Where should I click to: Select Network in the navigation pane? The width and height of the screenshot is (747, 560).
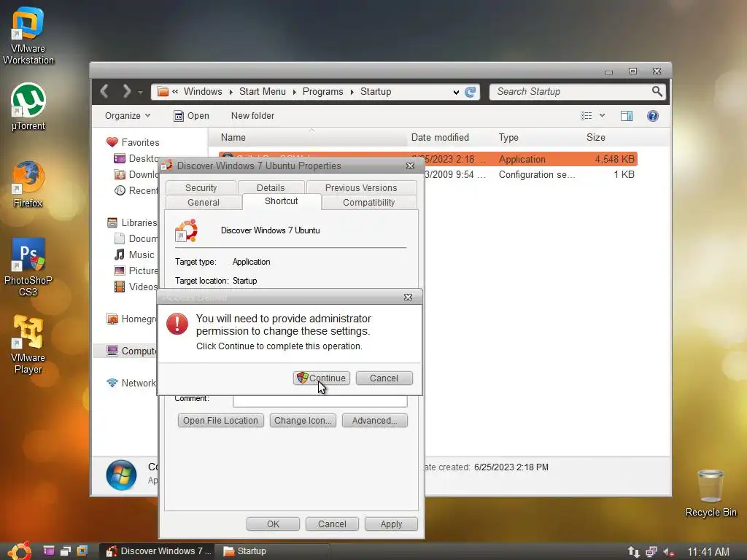(132, 383)
